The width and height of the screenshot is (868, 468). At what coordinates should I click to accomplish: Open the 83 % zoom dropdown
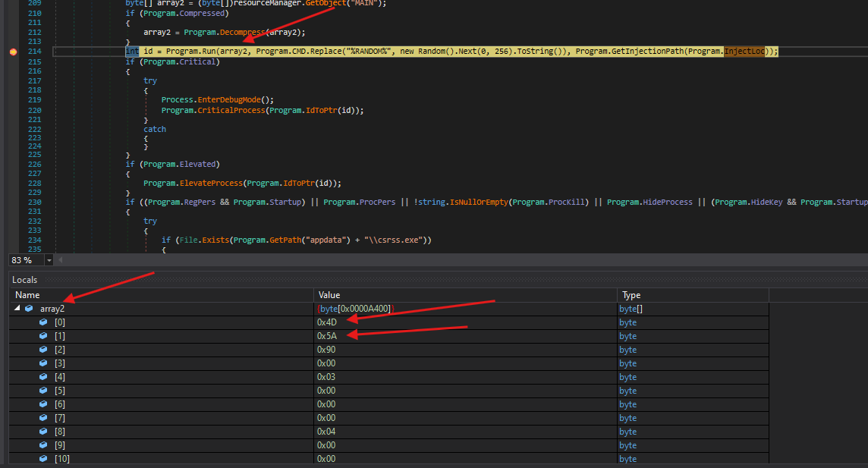click(49, 260)
